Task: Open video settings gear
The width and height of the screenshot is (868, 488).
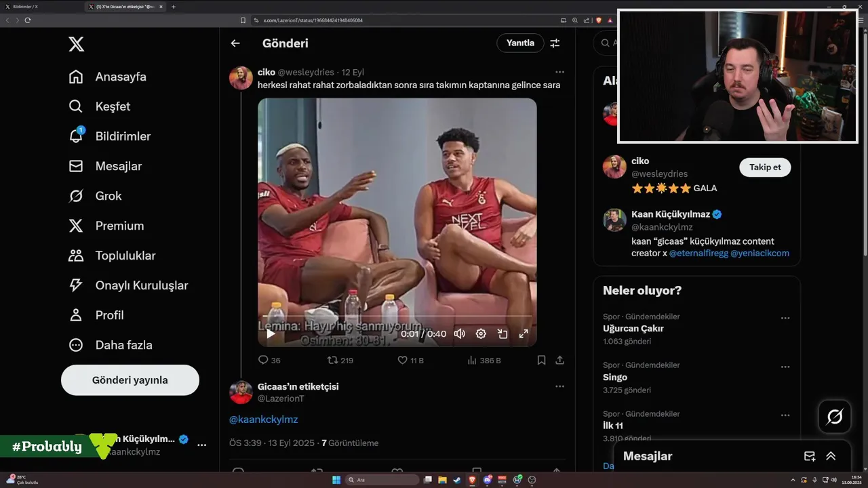Action: pyautogui.click(x=481, y=333)
